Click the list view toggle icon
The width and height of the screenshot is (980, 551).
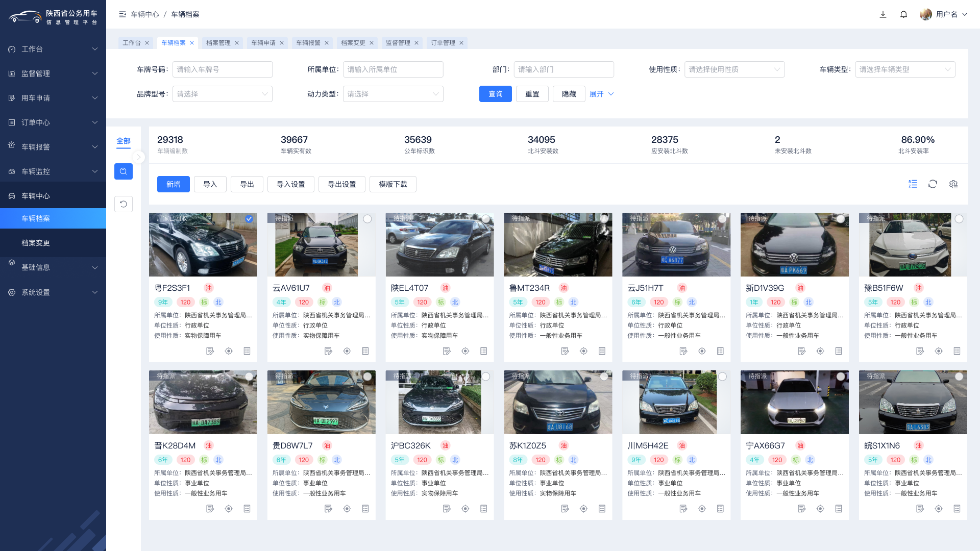[913, 184]
